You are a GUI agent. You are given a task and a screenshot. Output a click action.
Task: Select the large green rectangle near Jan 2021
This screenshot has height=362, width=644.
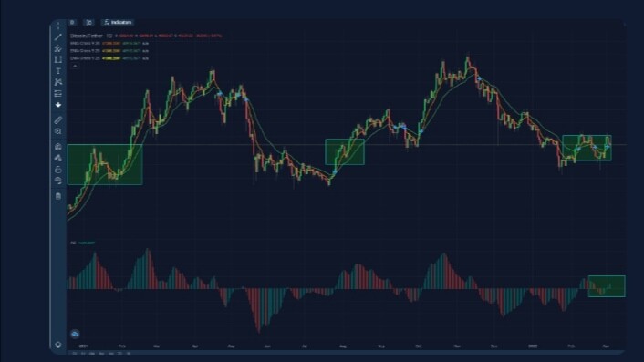pyautogui.click(x=105, y=164)
